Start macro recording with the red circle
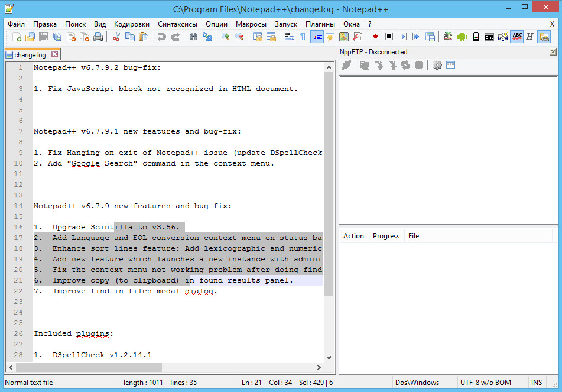Viewport: 562px width, 392px height. 375,37
